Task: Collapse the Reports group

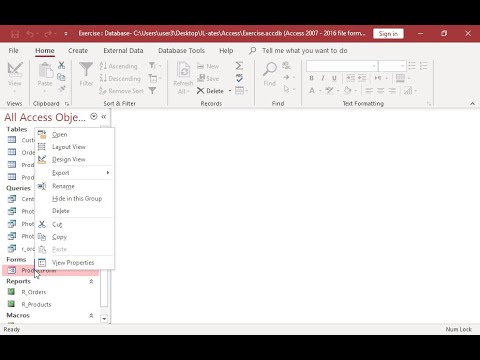Action: pyautogui.click(x=91, y=281)
